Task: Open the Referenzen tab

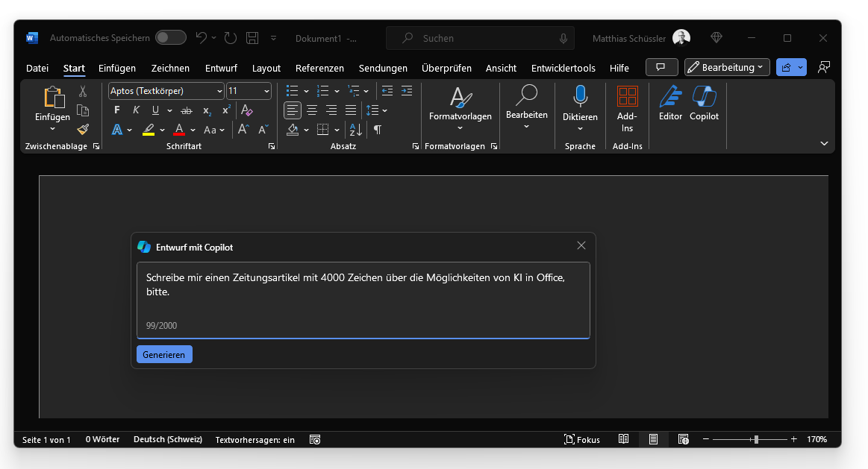Action: point(319,68)
